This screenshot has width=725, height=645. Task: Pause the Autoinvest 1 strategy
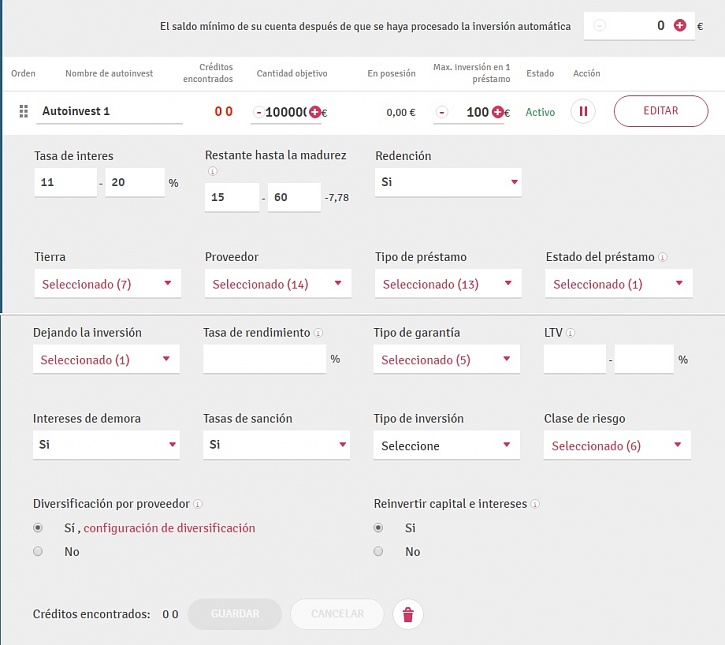(583, 111)
